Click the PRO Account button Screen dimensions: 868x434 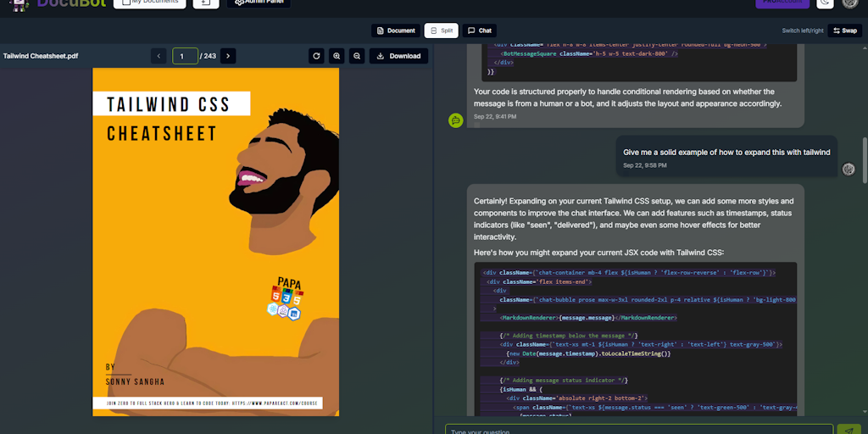(x=782, y=3)
